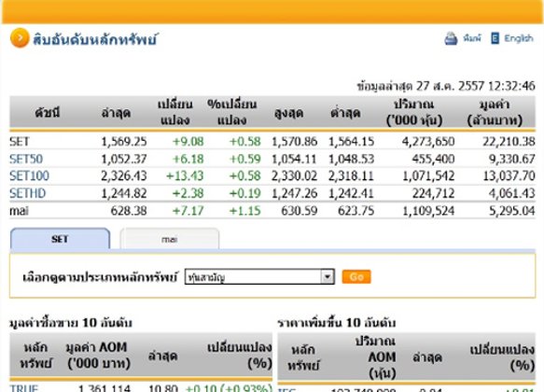Click SET value 22,210.38
The image size is (544, 392).
click(509, 142)
